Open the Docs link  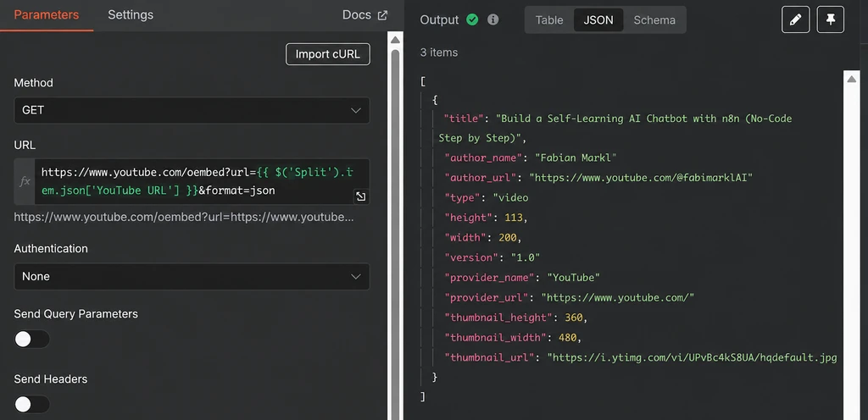(364, 15)
